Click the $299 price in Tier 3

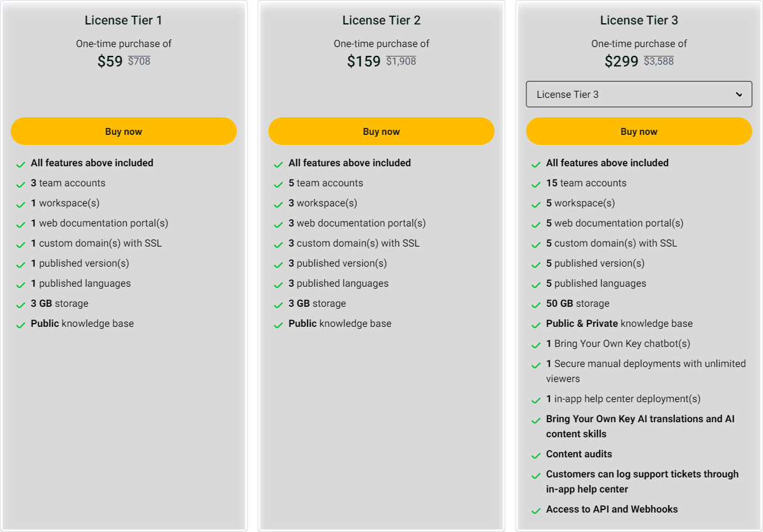point(621,61)
